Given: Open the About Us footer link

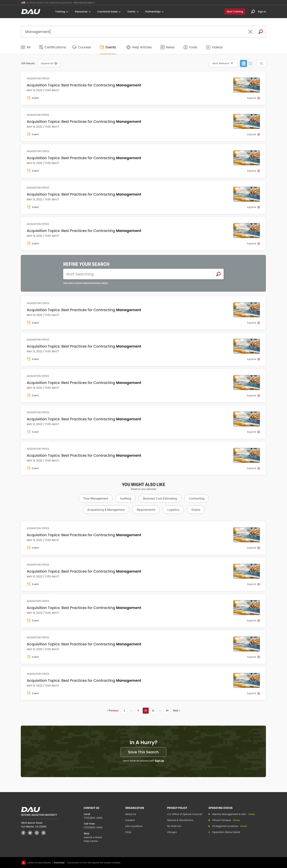Looking at the screenshot, I should [130, 814].
